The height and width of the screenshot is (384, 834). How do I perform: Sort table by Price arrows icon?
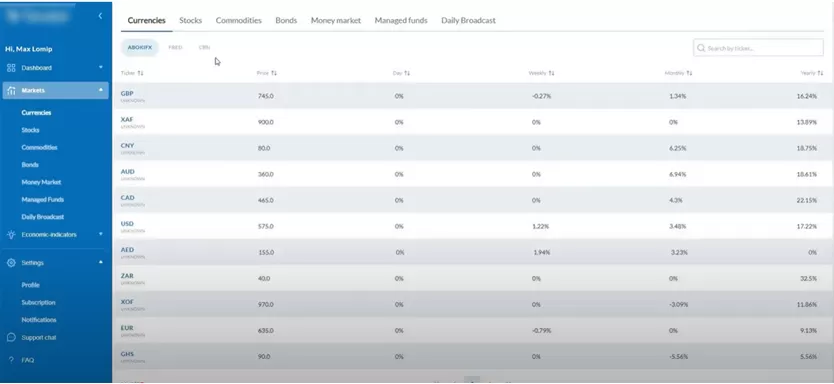(x=274, y=73)
